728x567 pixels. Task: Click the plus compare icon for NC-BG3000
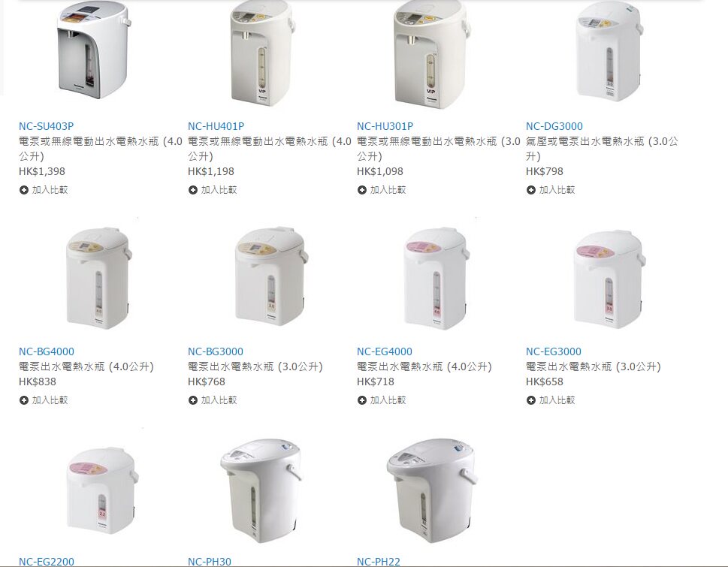[192, 400]
